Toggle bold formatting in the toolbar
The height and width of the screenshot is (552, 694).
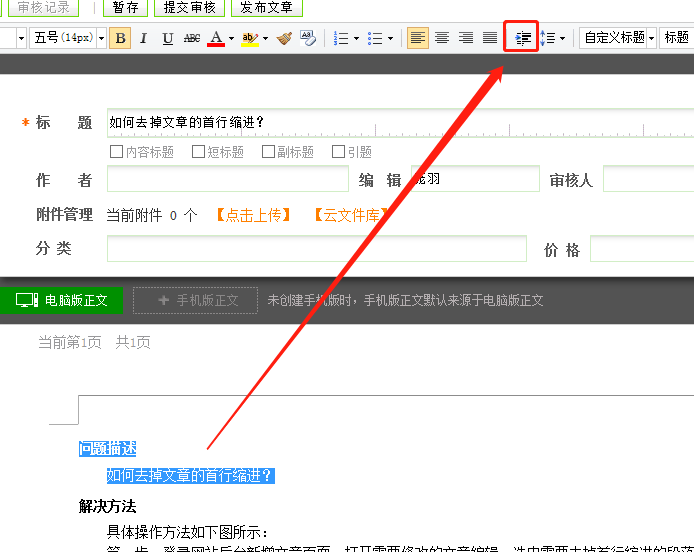(x=121, y=39)
